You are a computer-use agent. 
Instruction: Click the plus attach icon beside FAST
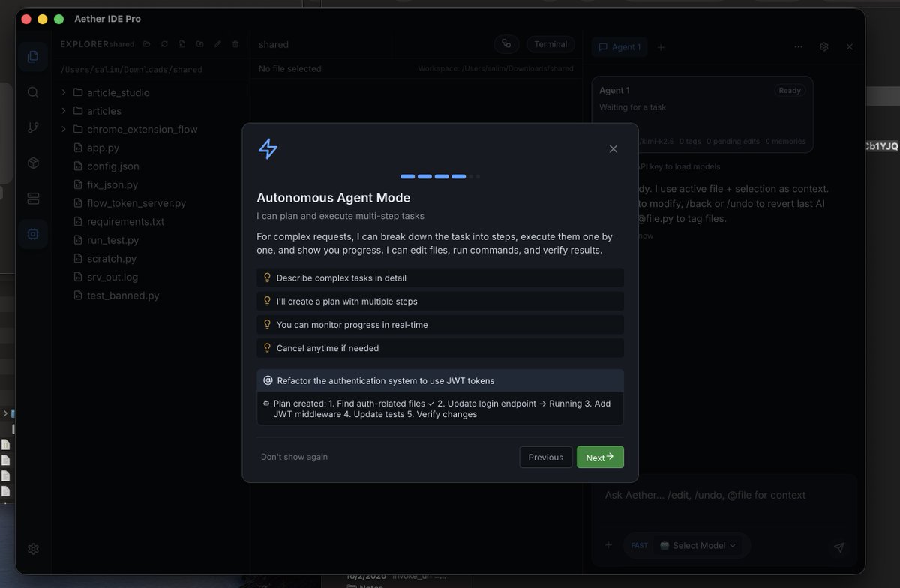pyautogui.click(x=608, y=545)
